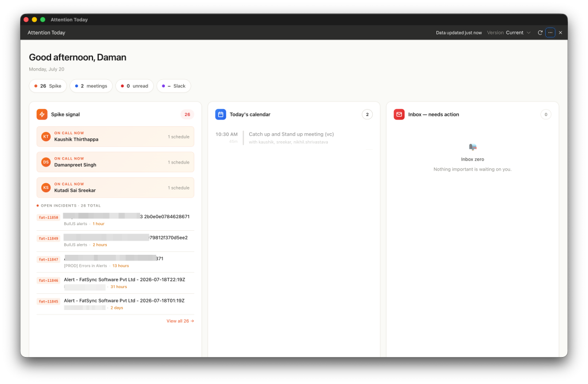
Task: Click the 13 hours age label
Action: (x=121, y=266)
